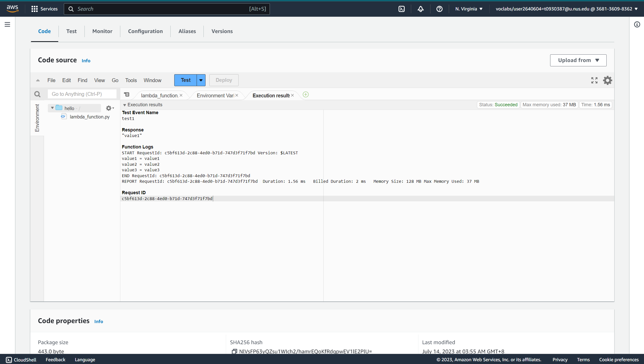644x364 pixels.
Task: Close the Environment Variables tab panel
Action: [237, 95]
